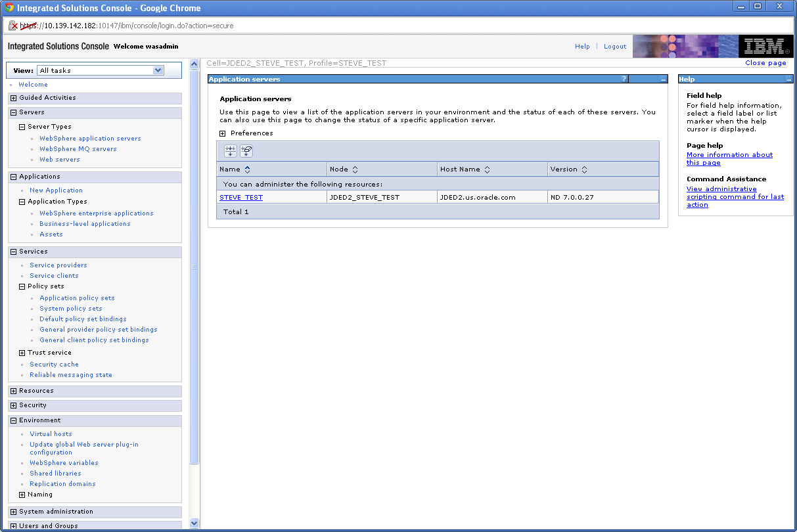Open Default policy set bindings
The height and width of the screenshot is (532, 797).
click(83, 319)
